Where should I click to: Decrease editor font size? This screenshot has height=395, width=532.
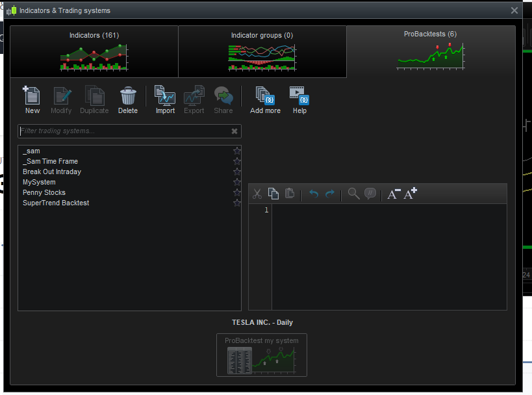click(394, 194)
